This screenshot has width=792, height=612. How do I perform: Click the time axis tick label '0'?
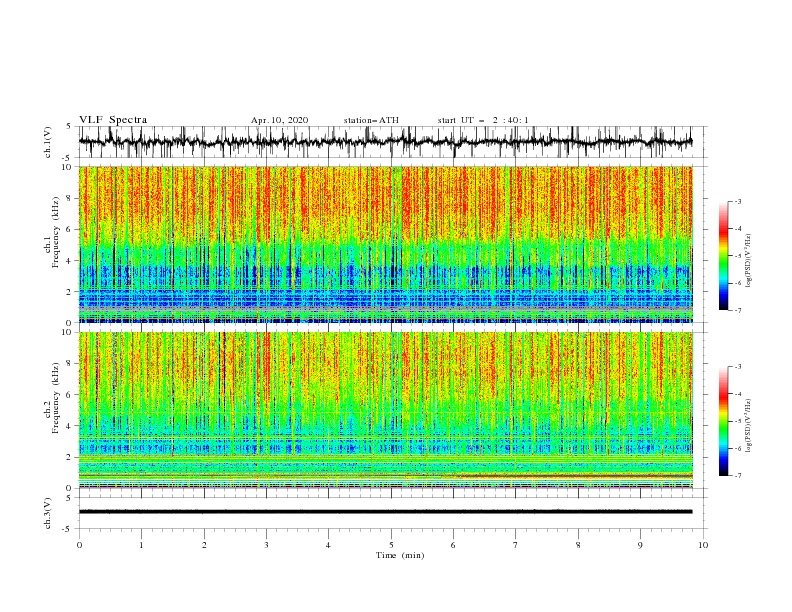click(79, 545)
